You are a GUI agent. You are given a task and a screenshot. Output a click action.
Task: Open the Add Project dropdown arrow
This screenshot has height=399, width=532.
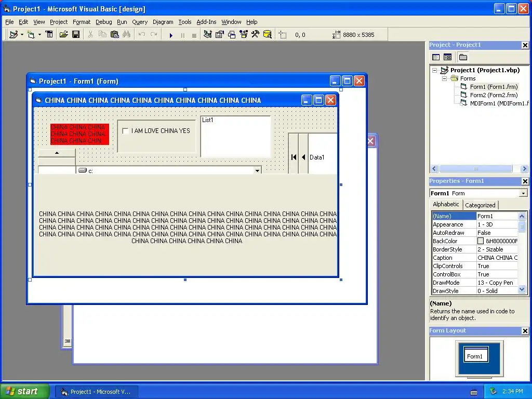pos(22,35)
